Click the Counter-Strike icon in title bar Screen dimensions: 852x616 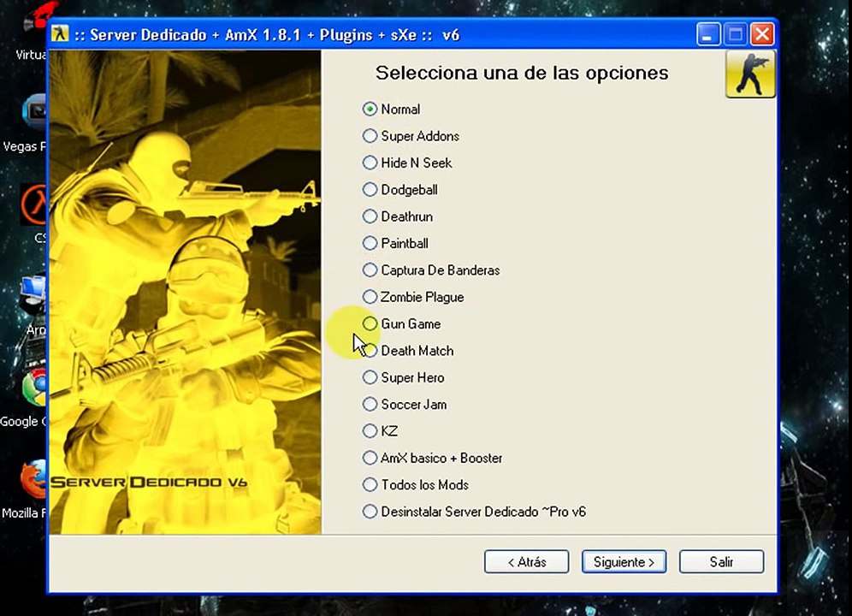pyautogui.click(x=60, y=34)
